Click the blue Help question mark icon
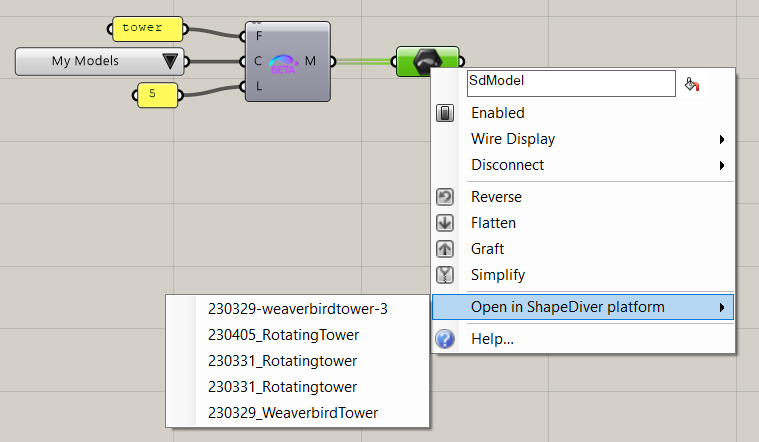 tap(446, 340)
